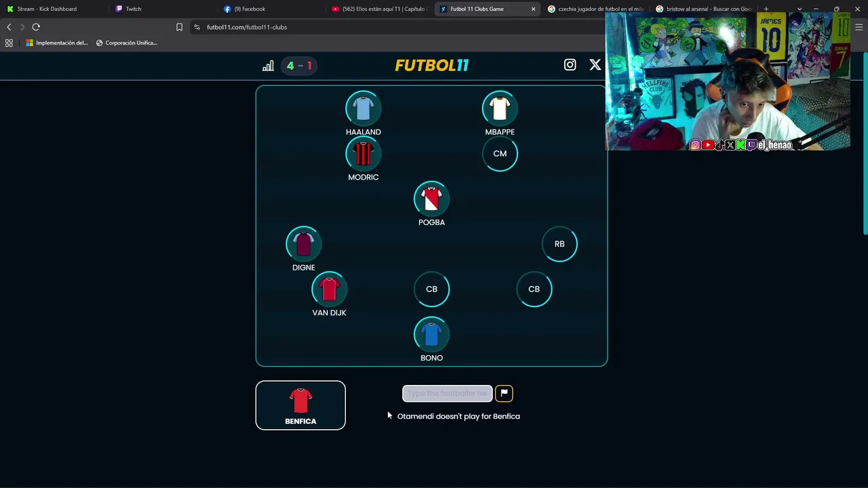Go back to the previous page
This screenshot has width=868, height=488.
[9, 27]
